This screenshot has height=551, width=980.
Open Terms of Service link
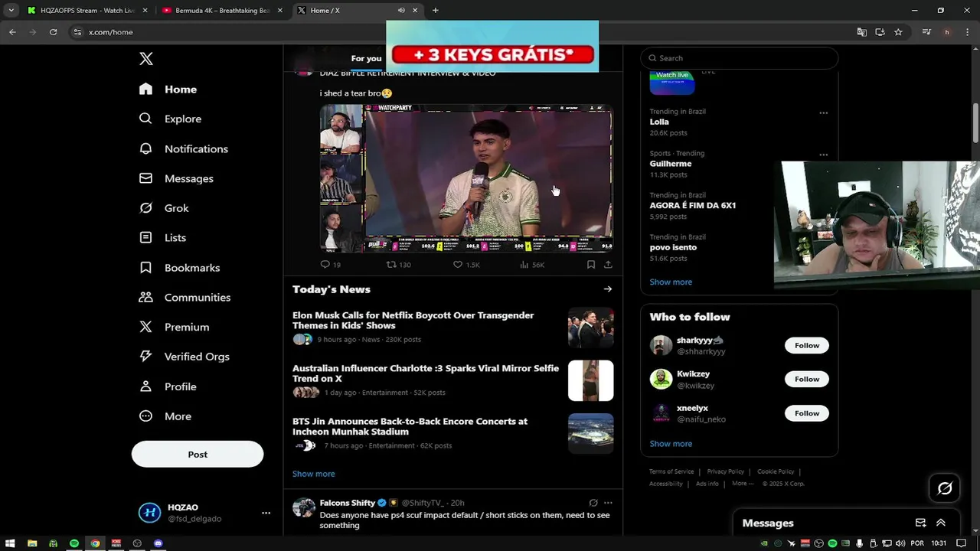coord(671,471)
